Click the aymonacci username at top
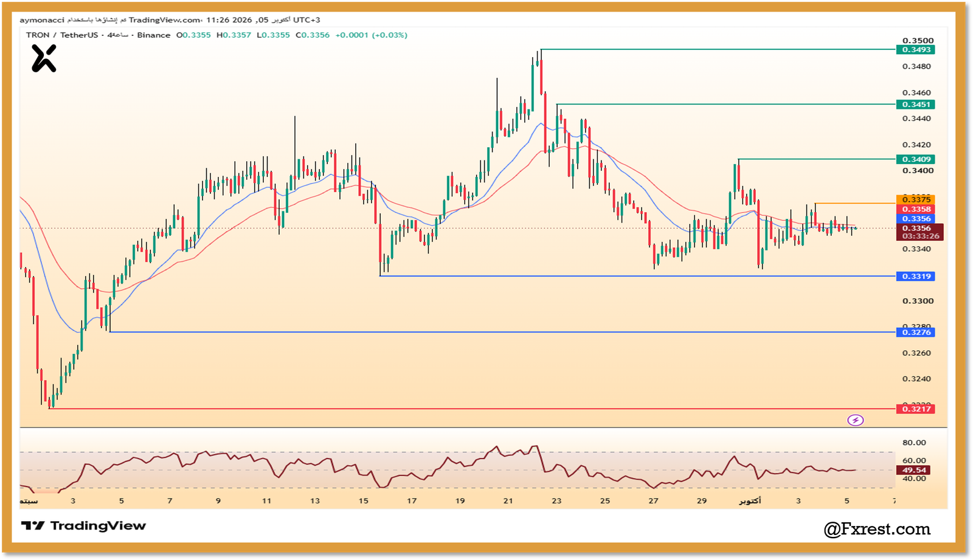973x560 pixels. pos(42,20)
